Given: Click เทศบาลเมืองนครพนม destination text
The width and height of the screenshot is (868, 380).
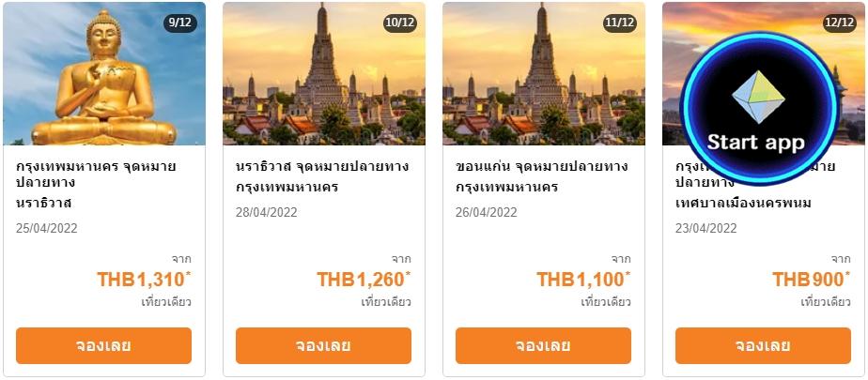Looking at the screenshot, I should coord(742,203).
